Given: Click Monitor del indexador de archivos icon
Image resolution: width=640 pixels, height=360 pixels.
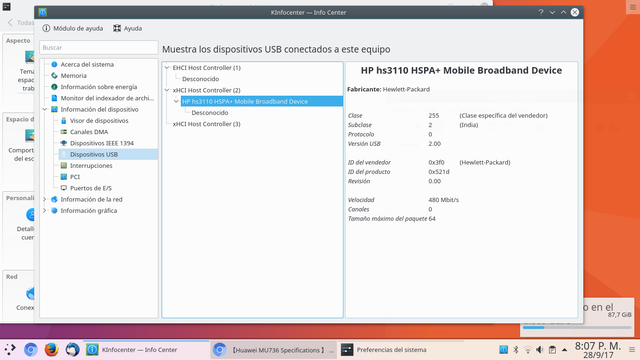Looking at the screenshot, I should point(54,98).
